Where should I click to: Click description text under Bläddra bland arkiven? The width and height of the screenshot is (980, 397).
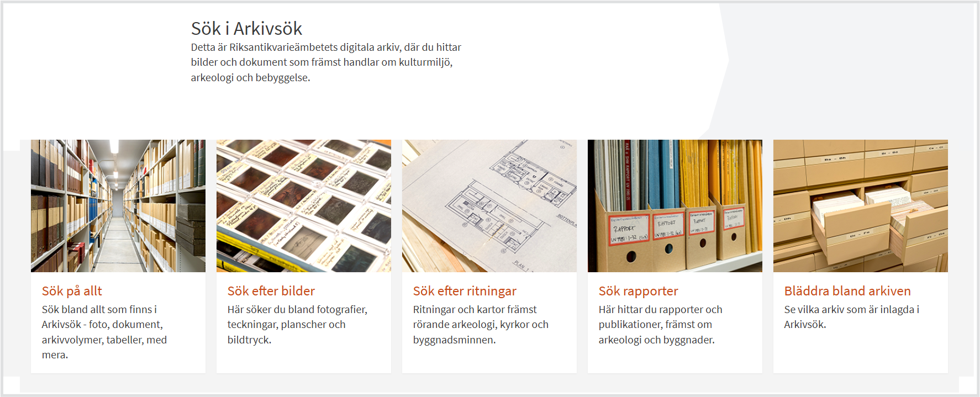pyautogui.click(x=851, y=317)
